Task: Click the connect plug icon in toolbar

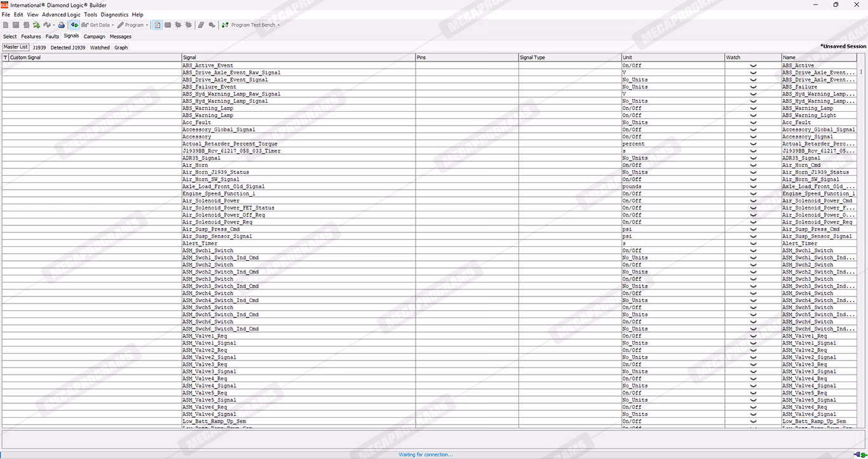Action: pos(74,25)
